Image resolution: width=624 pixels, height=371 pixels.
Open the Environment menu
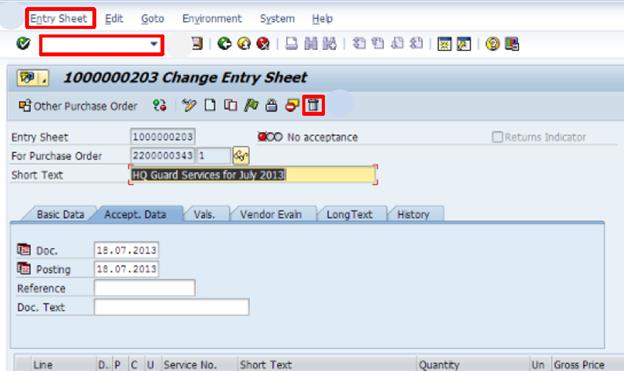212,18
